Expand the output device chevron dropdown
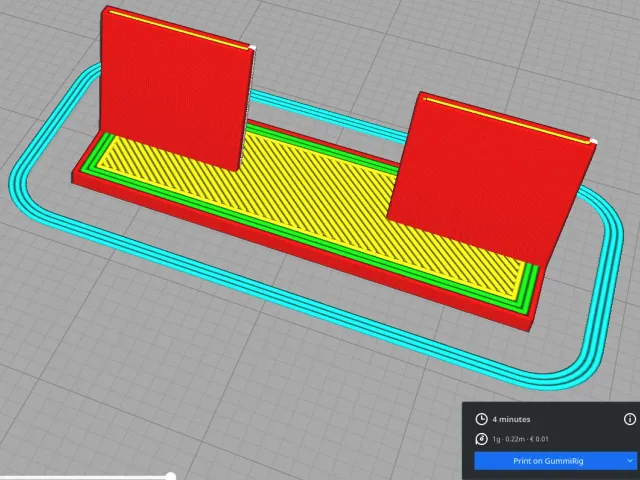Viewport: 640px width, 480px height. pyautogui.click(x=631, y=461)
